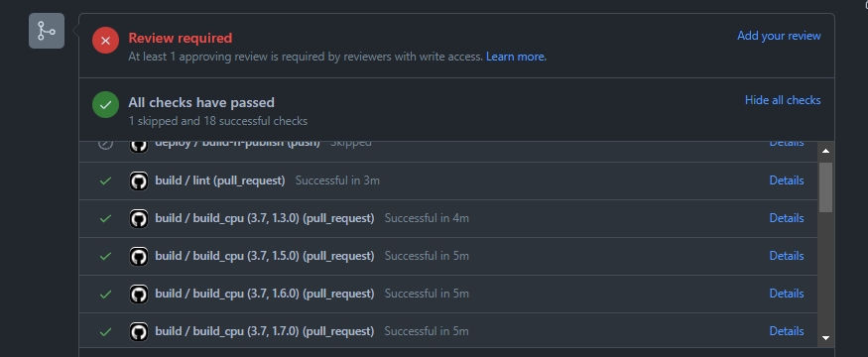Screen dimensions: 868x357
Task: Select build / build_cpu (3.7, 1.5.0) check name
Action: coord(265,256)
